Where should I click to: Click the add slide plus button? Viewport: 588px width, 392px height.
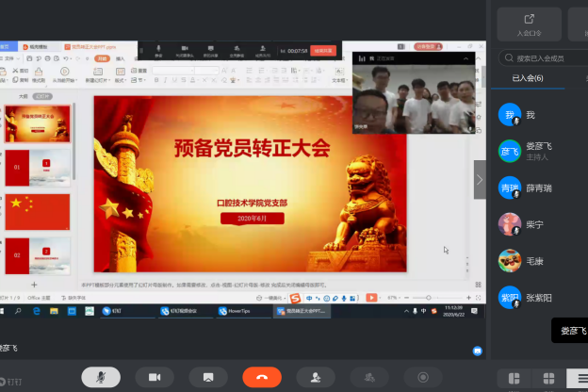(35, 284)
